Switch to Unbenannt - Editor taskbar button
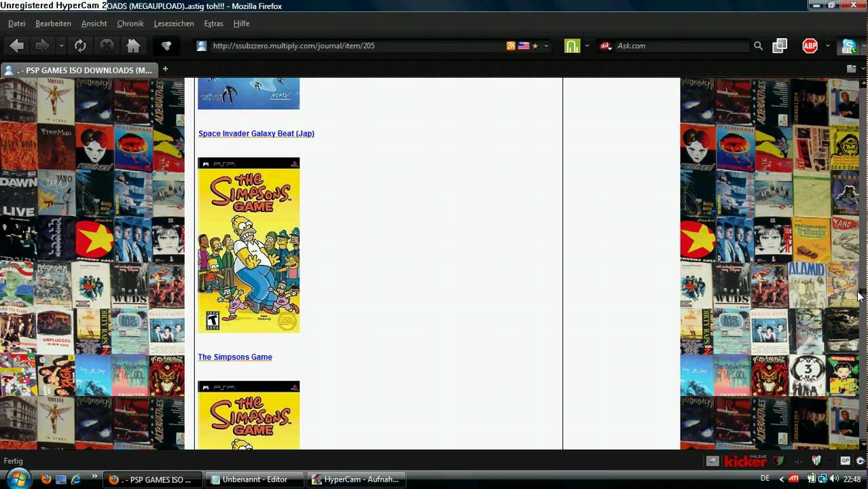The height and width of the screenshot is (489, 868). (x=255, y=479)
